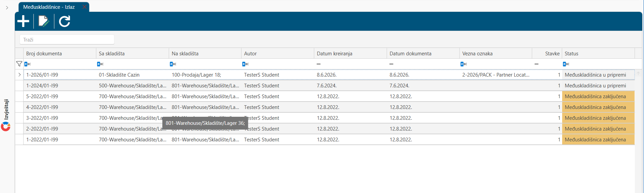The width and height of the screenshot is (644, 193).
Task: Click zaključena status of 5-2022/01-I99
Action: (x=598, y=96)
